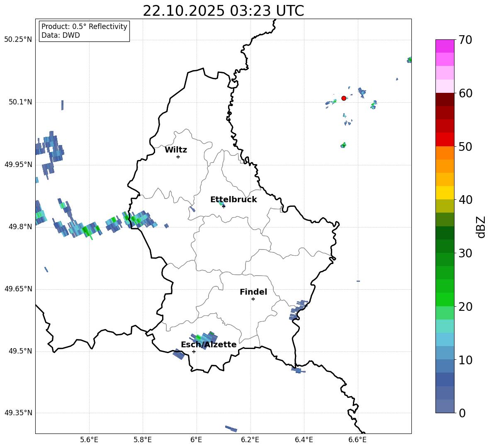This screenshot has width=491, height=448.
Task: Select the Findel city label
Action: coord(253,292)
